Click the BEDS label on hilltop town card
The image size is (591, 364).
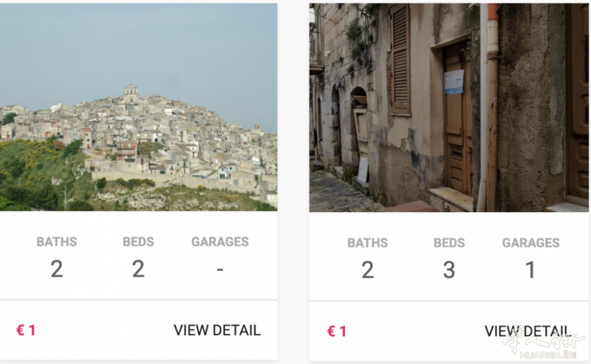tap(138, 242)
